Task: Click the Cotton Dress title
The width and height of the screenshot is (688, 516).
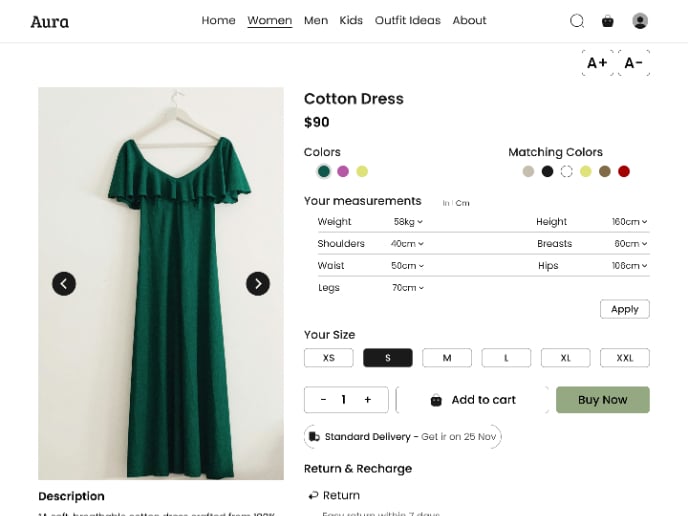Action: pyautogui.click(x=354, y=99)
